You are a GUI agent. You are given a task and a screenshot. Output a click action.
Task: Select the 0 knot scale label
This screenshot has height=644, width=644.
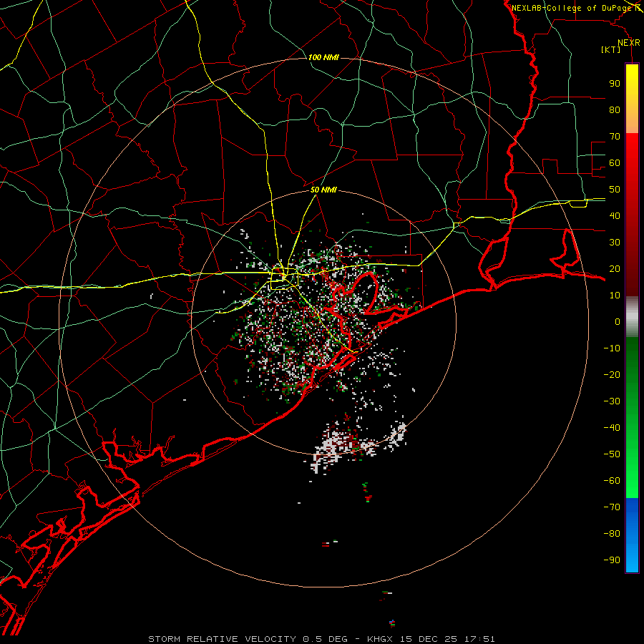point(618,321)
